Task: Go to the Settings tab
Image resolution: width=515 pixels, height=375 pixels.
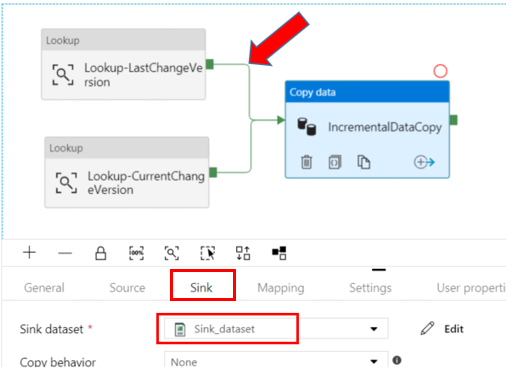Action: (x=370, y=288)
